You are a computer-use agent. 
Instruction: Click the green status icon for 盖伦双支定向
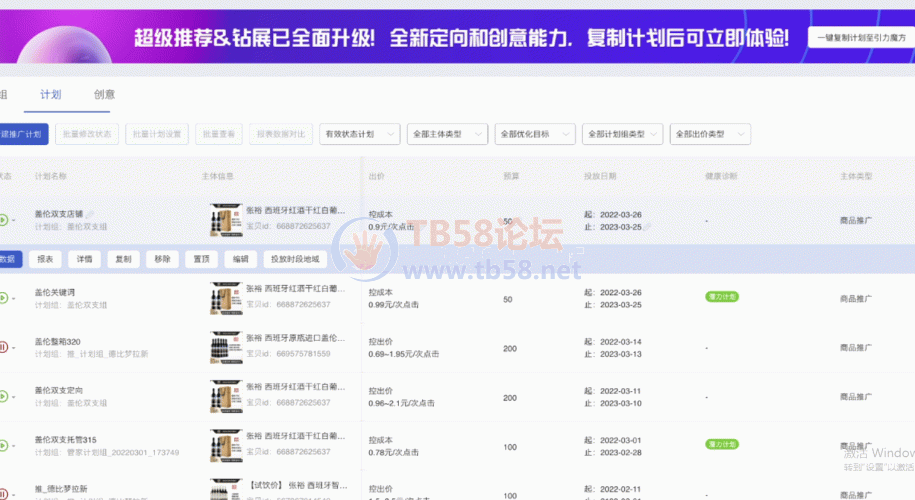[4, 397]
